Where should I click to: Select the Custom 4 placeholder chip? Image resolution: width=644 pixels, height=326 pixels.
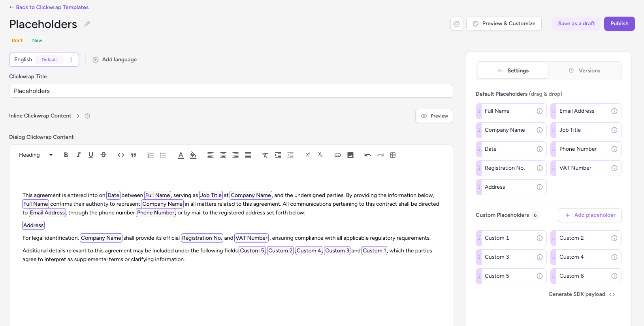pyautogui.click(x=586, y=257)
